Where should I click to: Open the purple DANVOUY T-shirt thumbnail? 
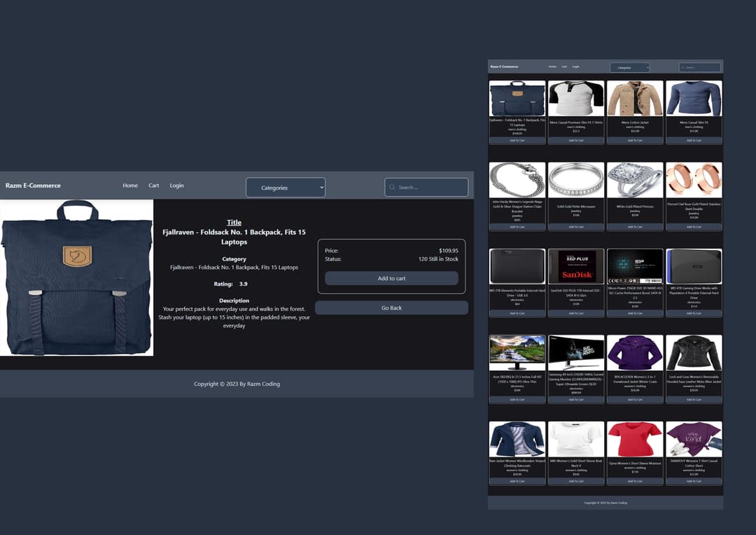tap(694, 439)
